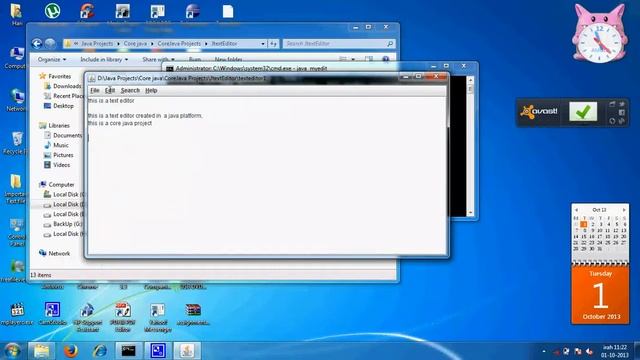Click Java Projects in address breadcrumb
The width and height of the screenshot is (640, 360).
(97, 44)
